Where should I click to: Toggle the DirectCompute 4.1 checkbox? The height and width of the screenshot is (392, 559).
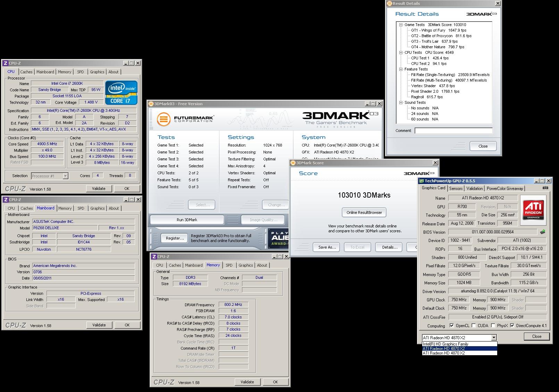coord(512,326)
